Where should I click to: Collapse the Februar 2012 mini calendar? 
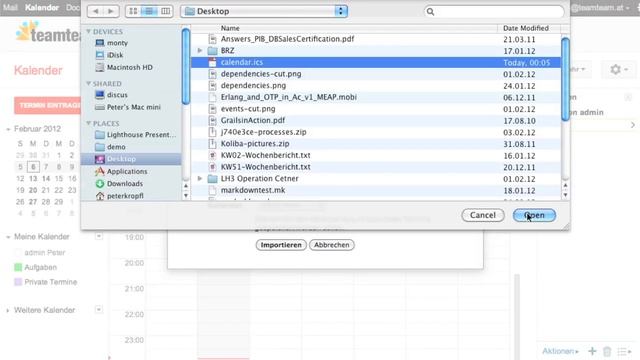click(8, 129)
